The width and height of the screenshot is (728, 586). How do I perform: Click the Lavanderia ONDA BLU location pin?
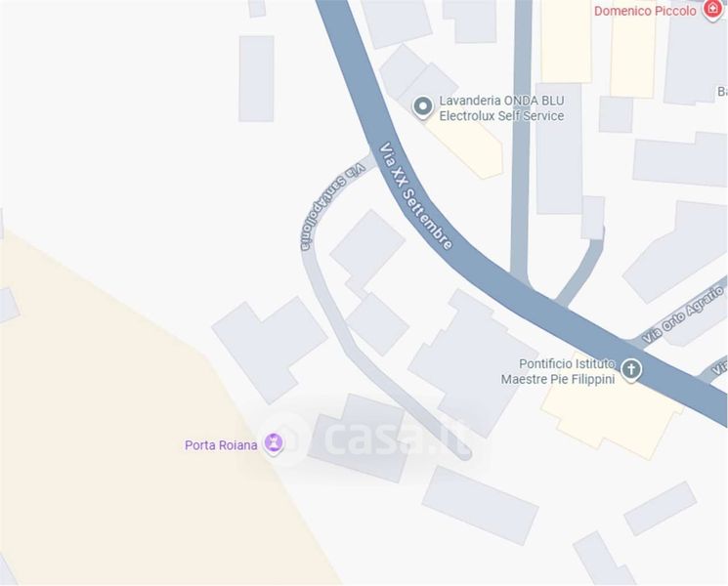click(x=422, y=107)
